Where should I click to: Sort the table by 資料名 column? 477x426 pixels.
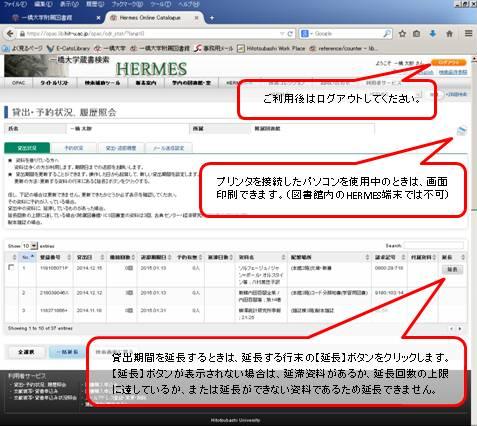coord(262,257)
